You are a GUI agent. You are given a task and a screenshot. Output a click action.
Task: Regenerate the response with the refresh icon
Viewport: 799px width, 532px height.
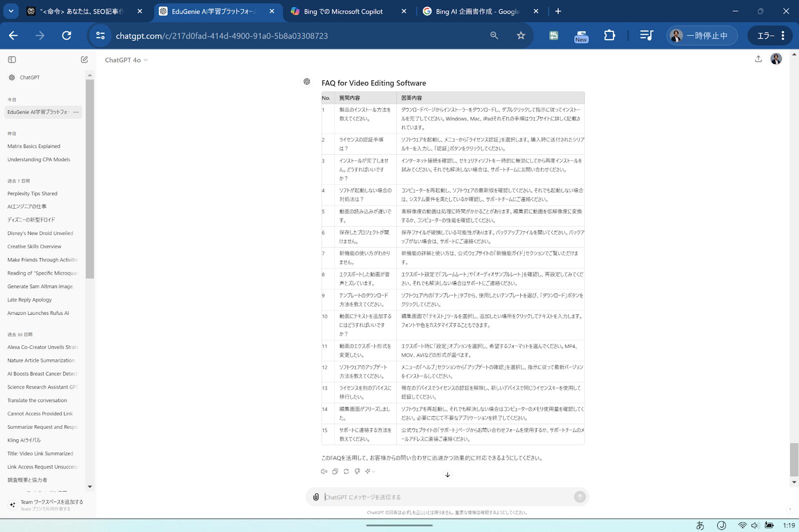point(346,472)
